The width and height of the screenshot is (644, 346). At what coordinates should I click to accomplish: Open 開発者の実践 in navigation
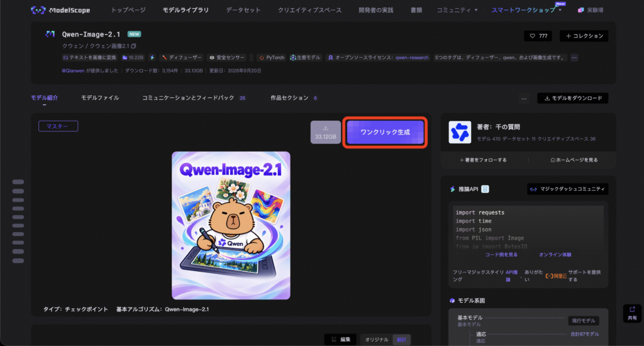[x=376, y=10]
